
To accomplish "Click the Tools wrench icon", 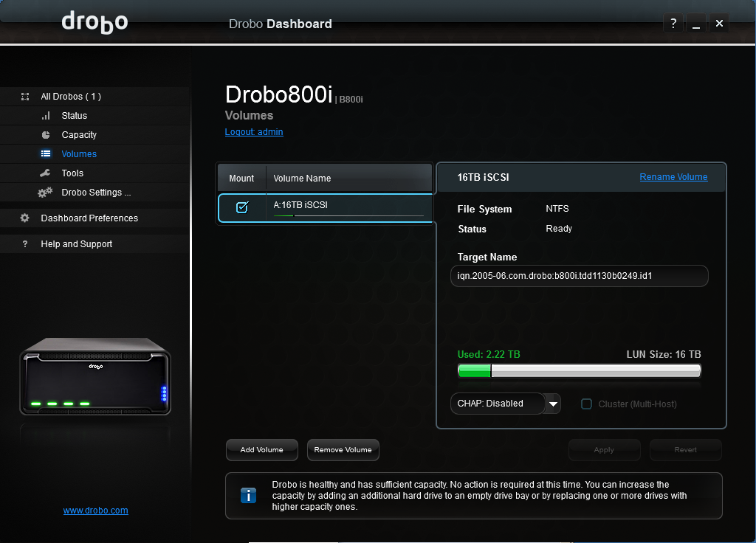I will click(x=46, y=173).
